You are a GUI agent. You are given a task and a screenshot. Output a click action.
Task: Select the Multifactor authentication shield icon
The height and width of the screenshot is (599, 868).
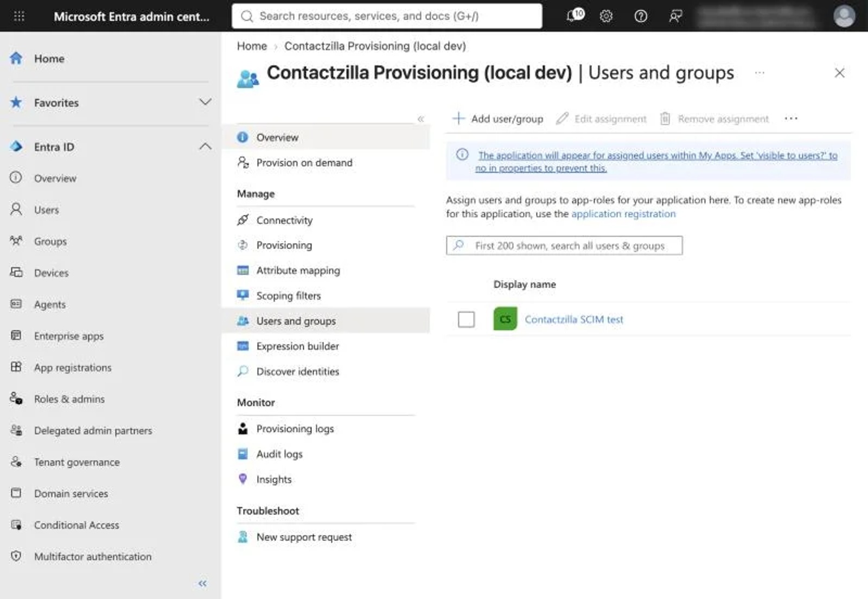tap(16, 556)
